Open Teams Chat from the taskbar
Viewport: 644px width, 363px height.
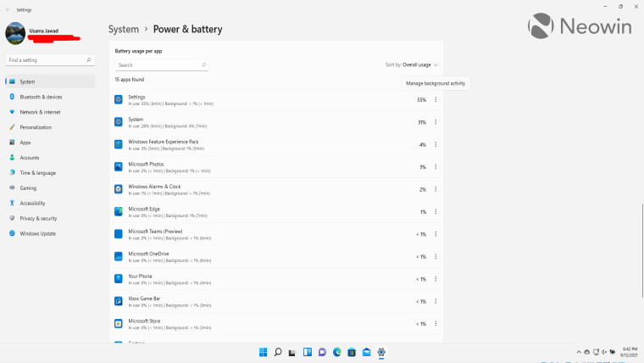click(322, 352)
